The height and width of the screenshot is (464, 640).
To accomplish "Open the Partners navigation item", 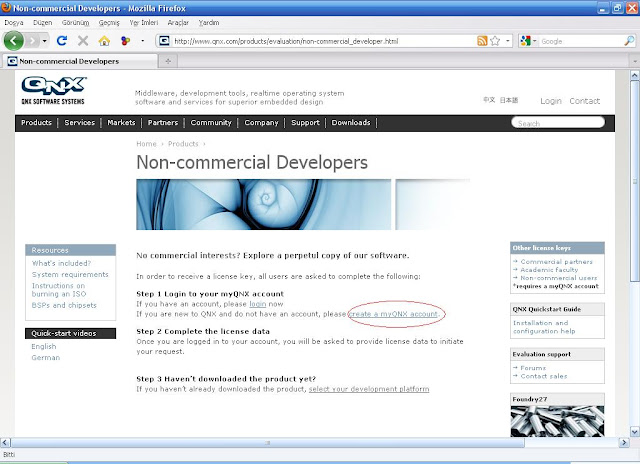I will (162, 122).
